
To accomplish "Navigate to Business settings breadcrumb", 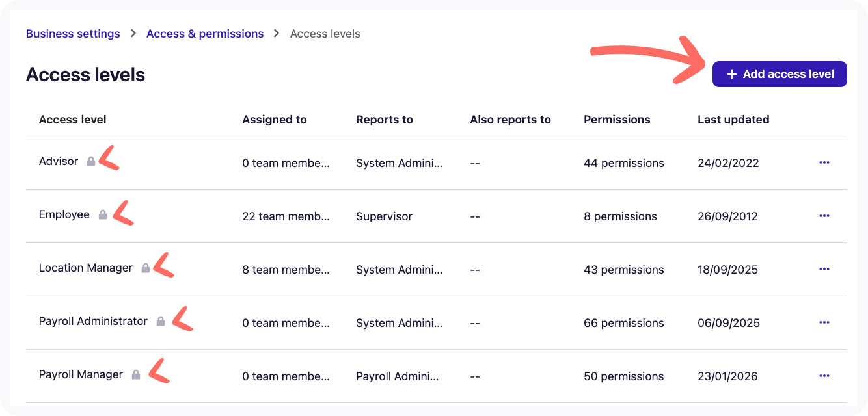I will point(73,33).
